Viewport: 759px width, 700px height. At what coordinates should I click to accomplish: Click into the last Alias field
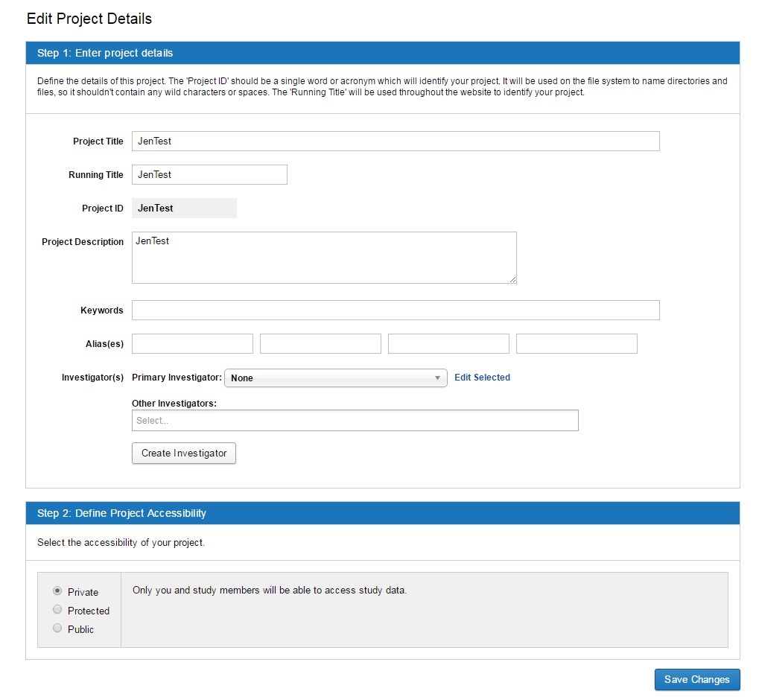576,343
